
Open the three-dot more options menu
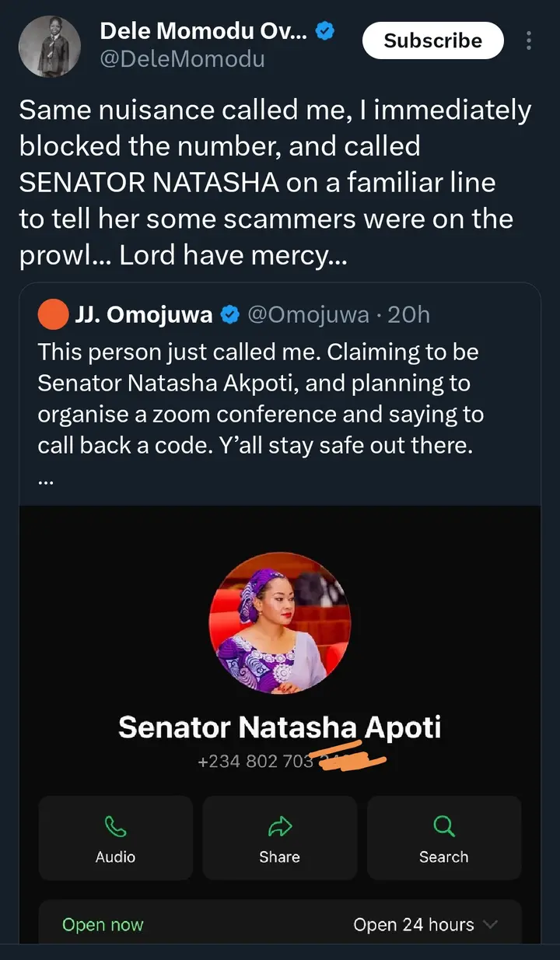click(530, 40)
